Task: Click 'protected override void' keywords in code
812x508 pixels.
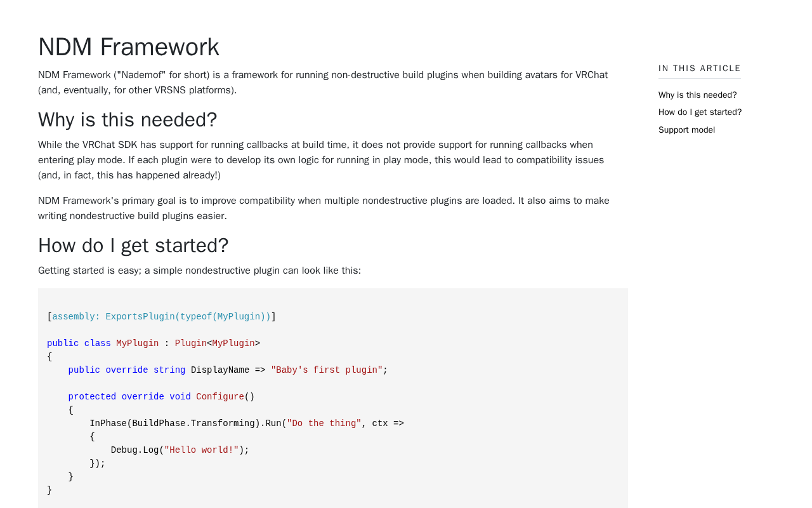Action: (x=129, y=397)
